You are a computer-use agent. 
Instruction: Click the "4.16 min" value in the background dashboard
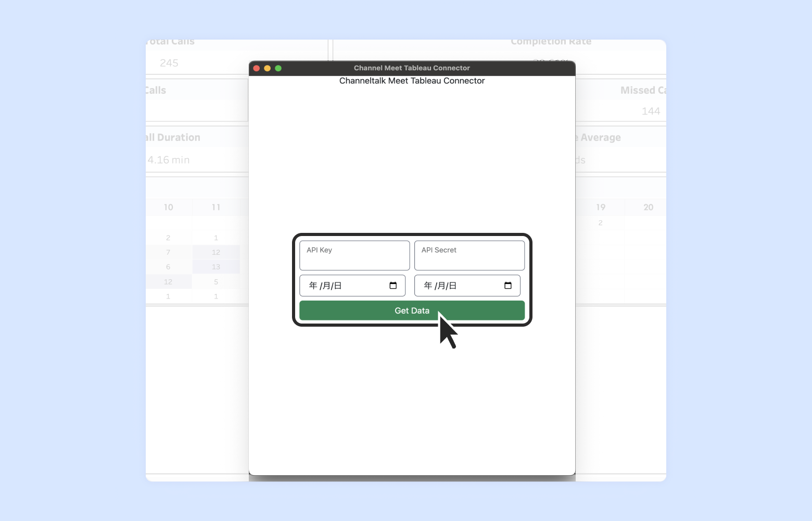click(169, 160)
